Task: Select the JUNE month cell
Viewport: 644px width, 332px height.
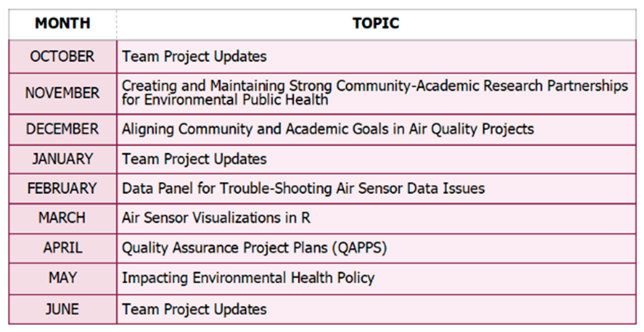Action: click(62, 310)
